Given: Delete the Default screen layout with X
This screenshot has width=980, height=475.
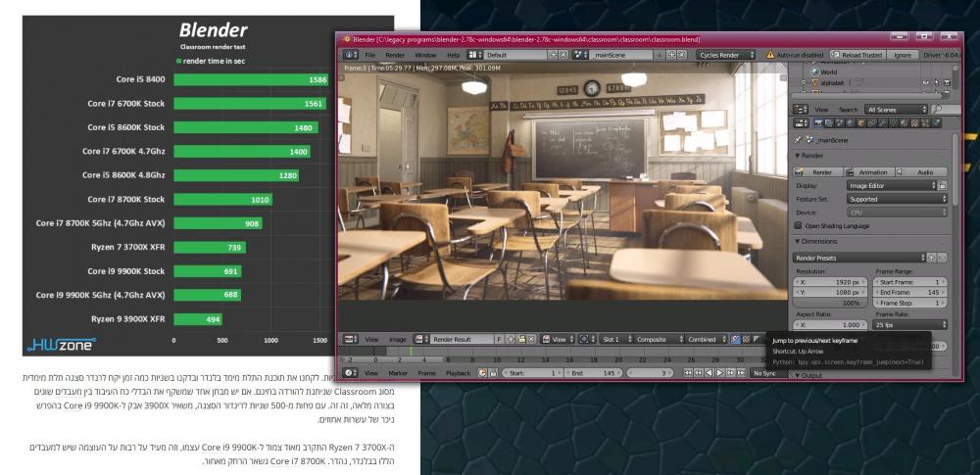Looking at the screenshot, I should pos(563,55).
